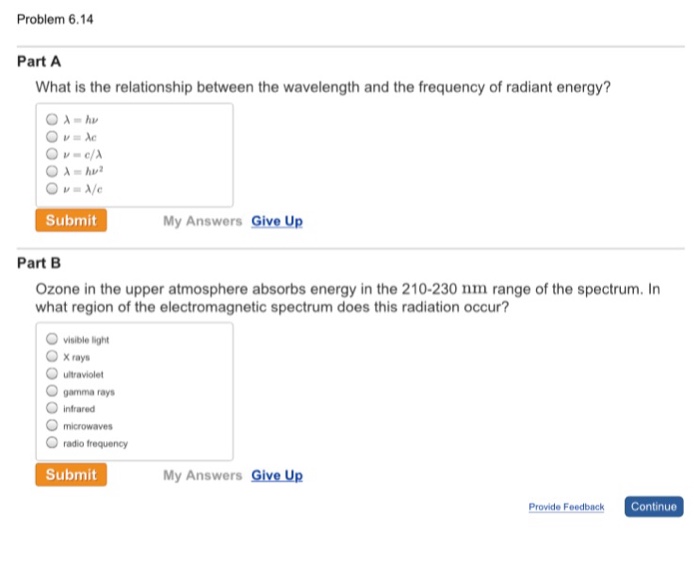Submit the Part A answer
Image resolution: width=700 pixels, height=584 pixels.
coord(71,221)
